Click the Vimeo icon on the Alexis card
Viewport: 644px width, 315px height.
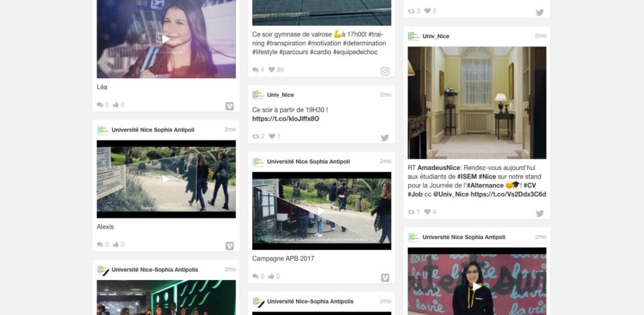[230, 245]
